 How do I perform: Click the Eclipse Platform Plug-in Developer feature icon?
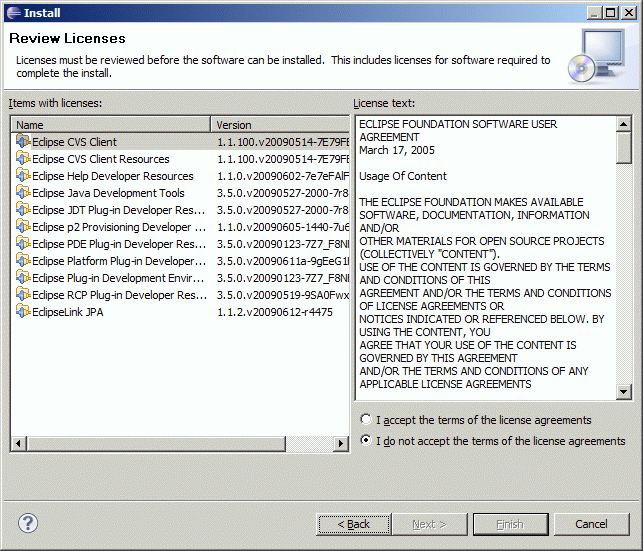(x=23, y=260)
